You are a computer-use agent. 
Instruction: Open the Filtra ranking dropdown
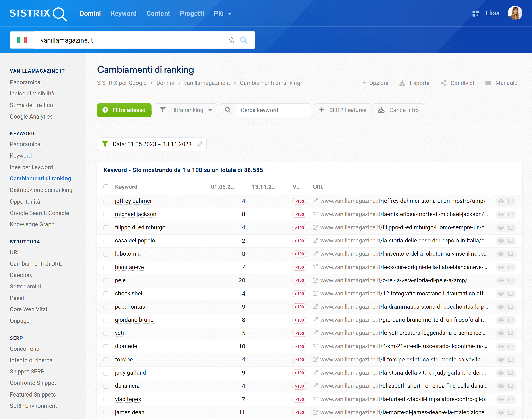[186, 110]
